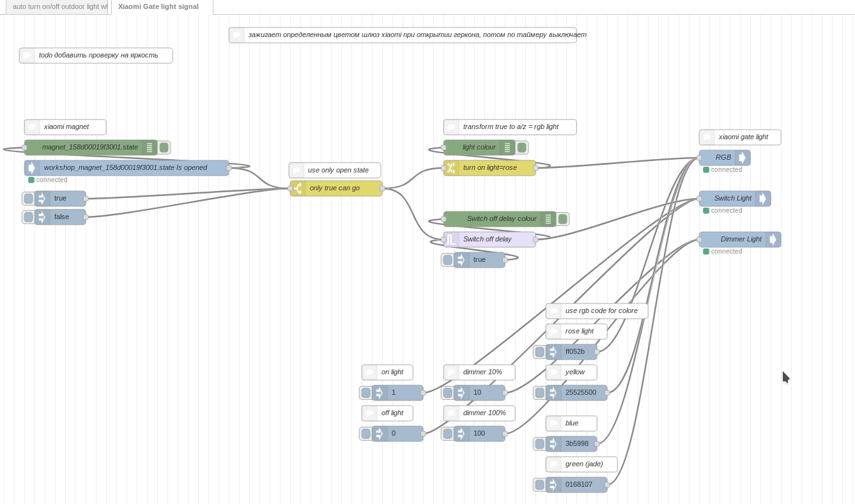Trigger the ff052b rose light inject button

(539, 352)
